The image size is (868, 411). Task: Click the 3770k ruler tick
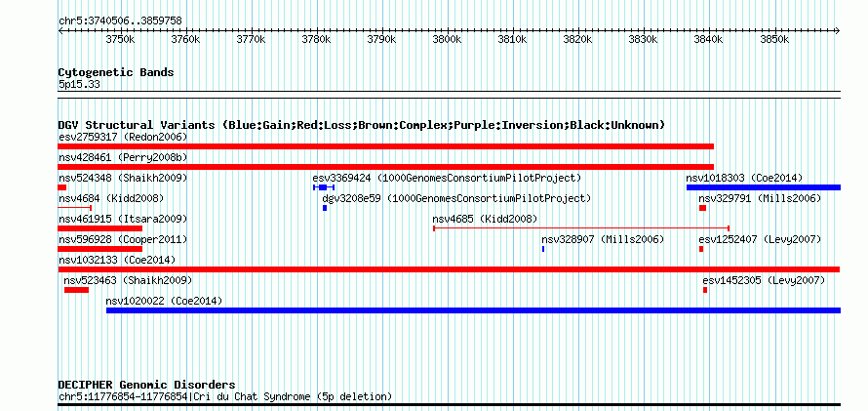[x=251, y=39]
